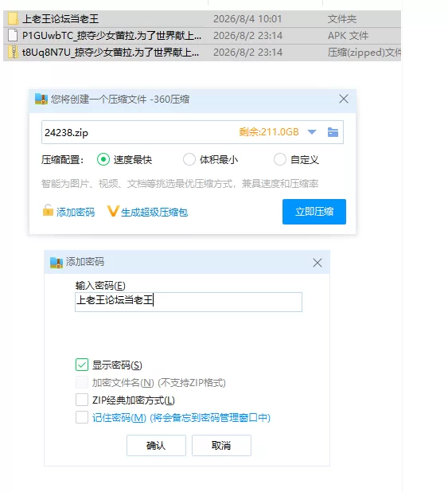Click the 记住密码(M) blue link text
The width and height of the screenshot is (448, 492).
coord(181,418)
